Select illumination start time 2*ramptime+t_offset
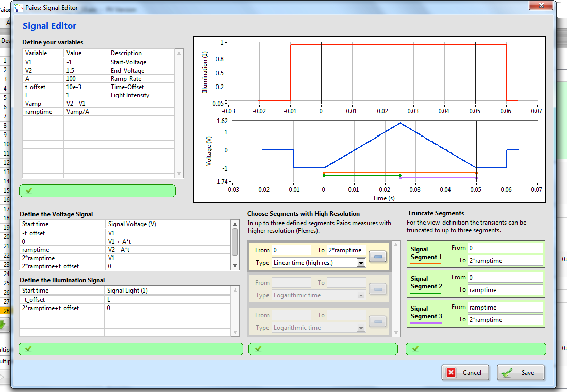 [62, 308]
